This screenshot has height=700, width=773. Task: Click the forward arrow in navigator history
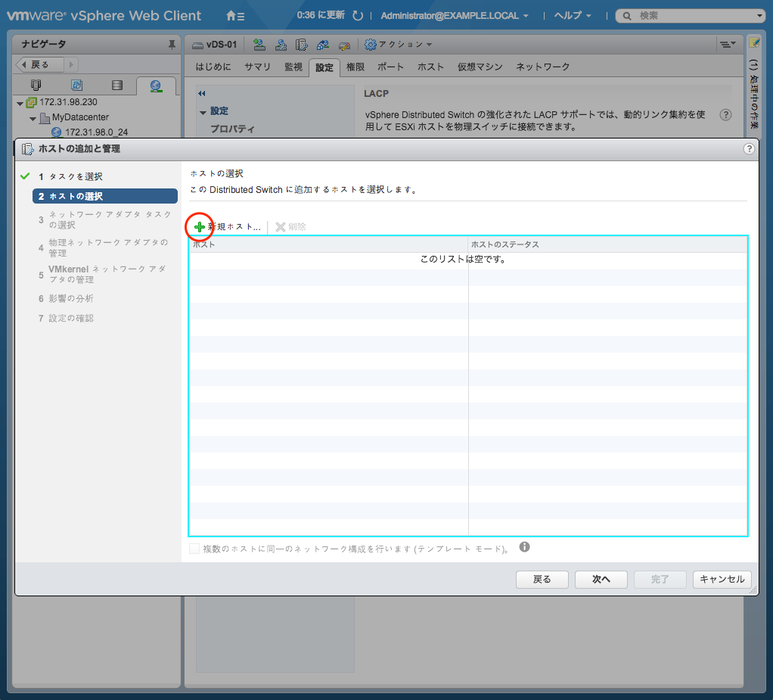pyautogui.click(x=71, y=64)
